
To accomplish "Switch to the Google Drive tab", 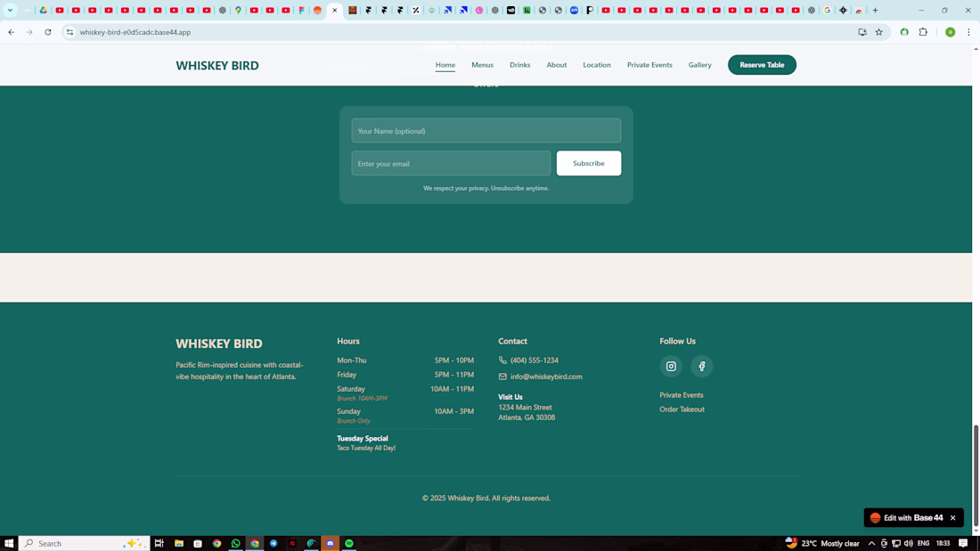I will [x=43, y=10].
